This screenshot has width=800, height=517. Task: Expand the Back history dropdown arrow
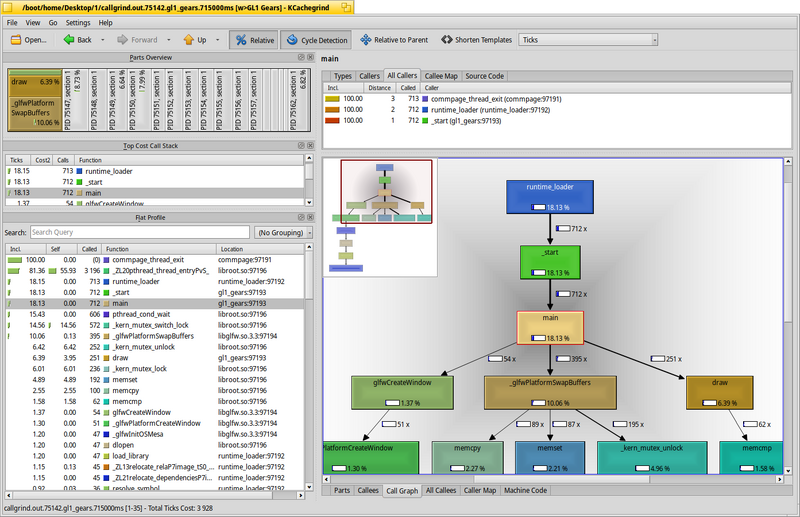[103, 40]
